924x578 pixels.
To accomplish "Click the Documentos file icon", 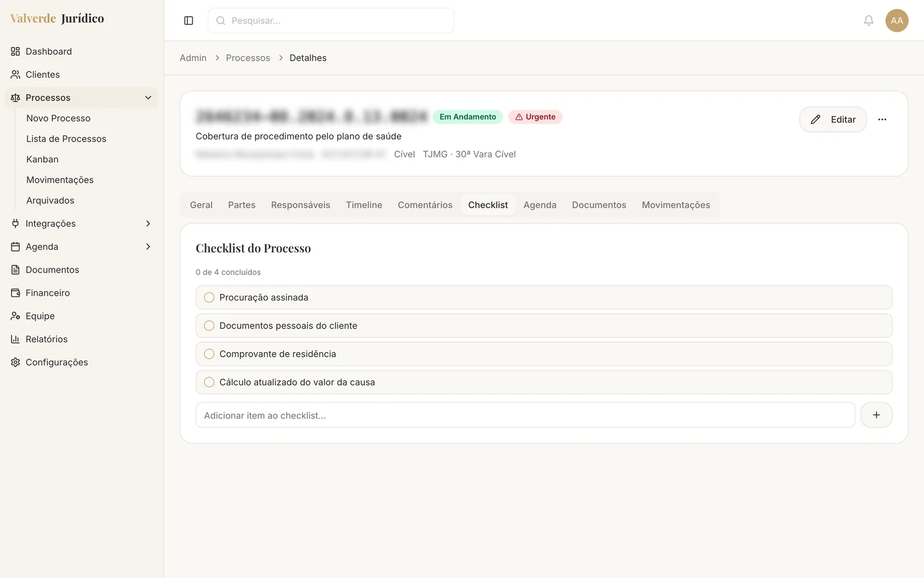I will point(16,270).
